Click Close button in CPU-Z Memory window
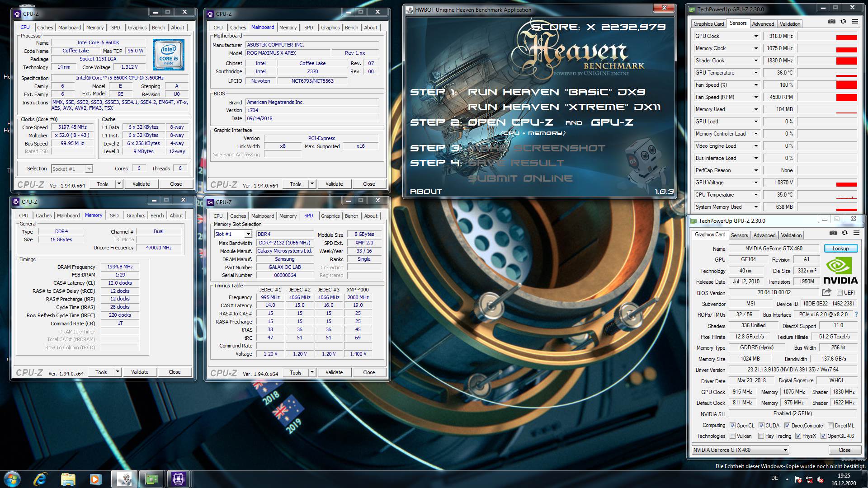 pyautogui.click(x=175, y=372)
